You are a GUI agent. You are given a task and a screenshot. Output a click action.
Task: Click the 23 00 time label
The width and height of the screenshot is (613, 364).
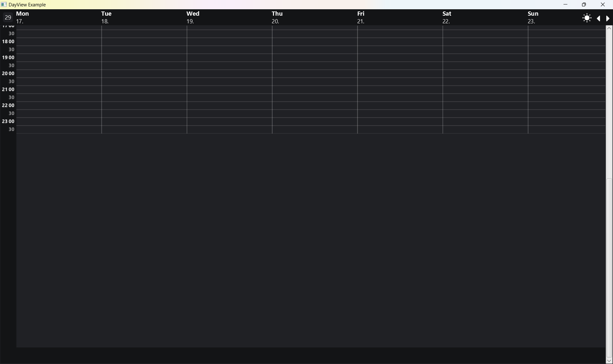[8, 121]
